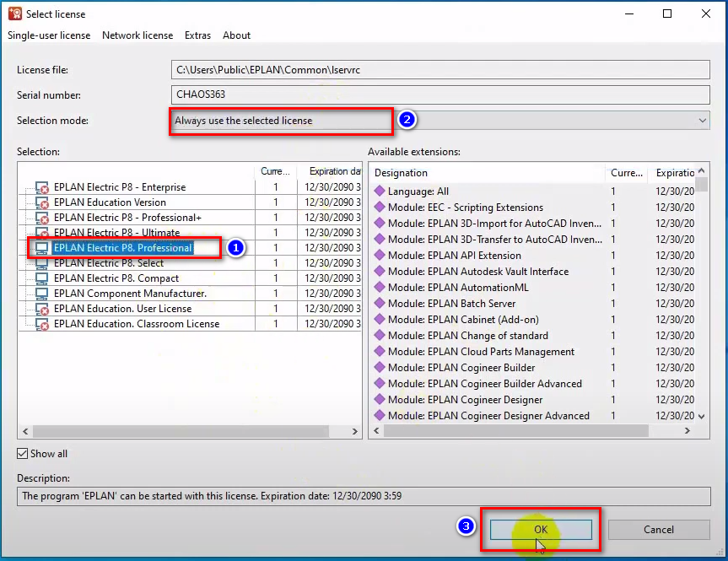Viewport: 728px width, 561px height.
Task: Open the About menu
Action: pos(236,35)
